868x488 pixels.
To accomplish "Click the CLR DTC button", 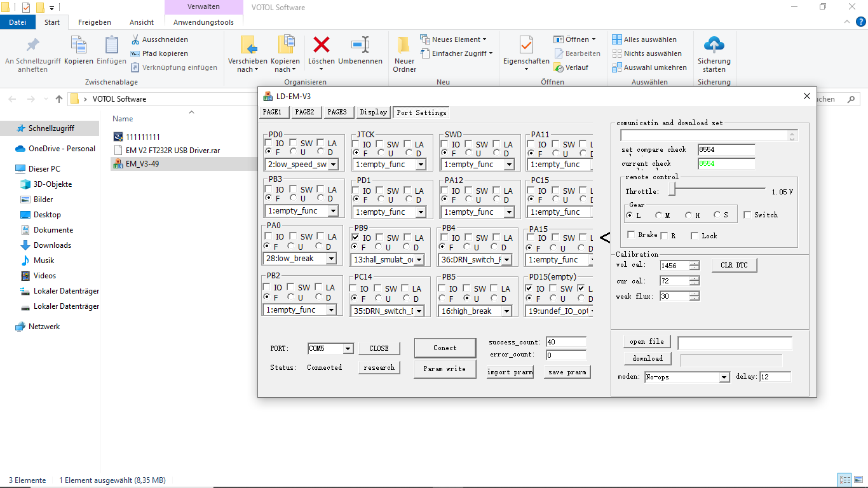I will click(x=734, y=266).
